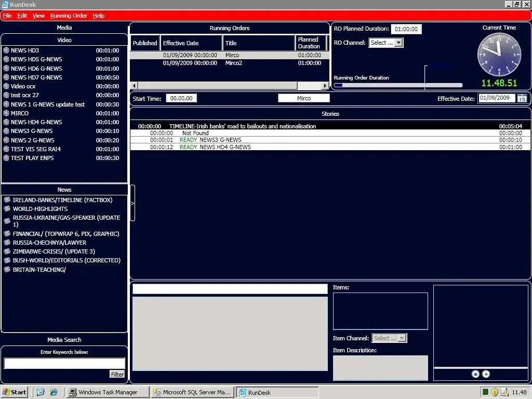Open the Edit menu

(22, 16)
